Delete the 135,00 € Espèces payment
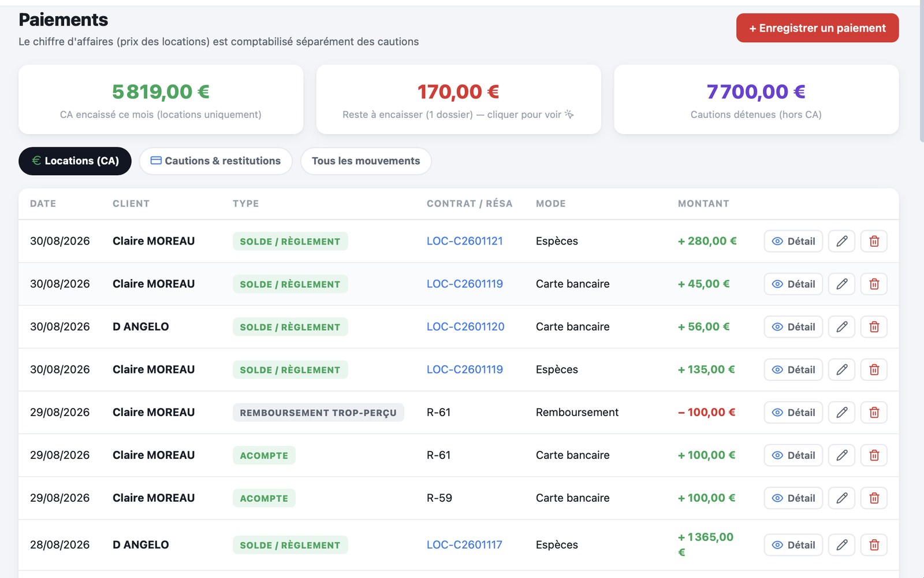This screenshot has height=578, width=924. click(x=874, y=369)
